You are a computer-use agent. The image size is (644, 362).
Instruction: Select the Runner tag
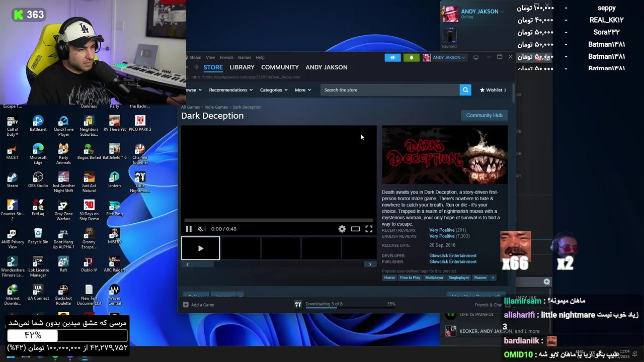coord(480,278)
